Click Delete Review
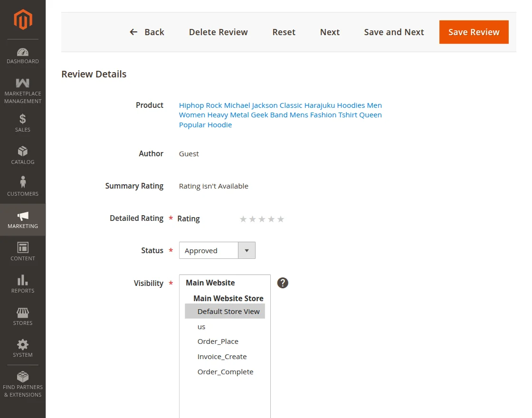Screen dimensions: 532x418 click(x=218, y=32)
